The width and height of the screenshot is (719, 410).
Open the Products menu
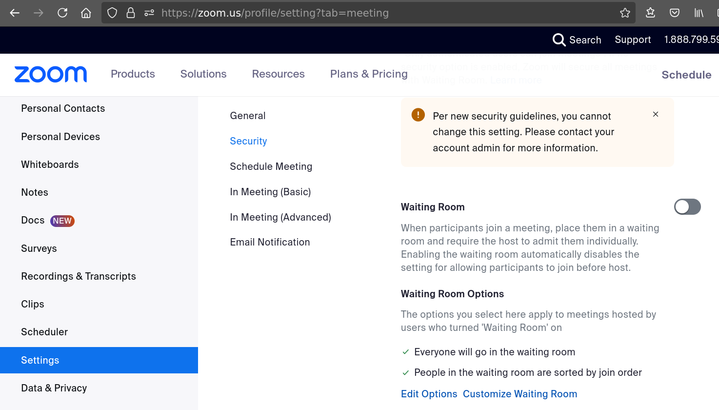coord(133,74)
